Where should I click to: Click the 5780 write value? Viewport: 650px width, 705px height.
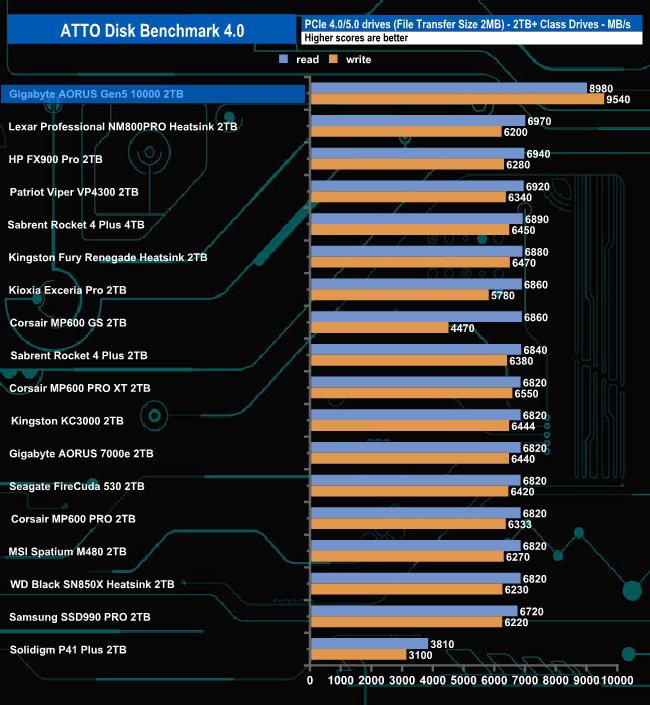503,295
